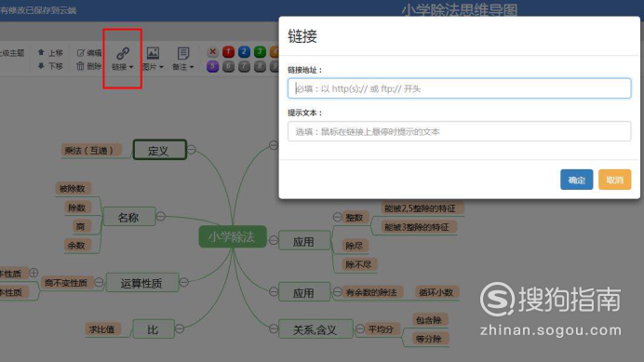This screenshot has height=362, width=644.
Task: Click the 上移 move up arrow
Action: point(49,53)
